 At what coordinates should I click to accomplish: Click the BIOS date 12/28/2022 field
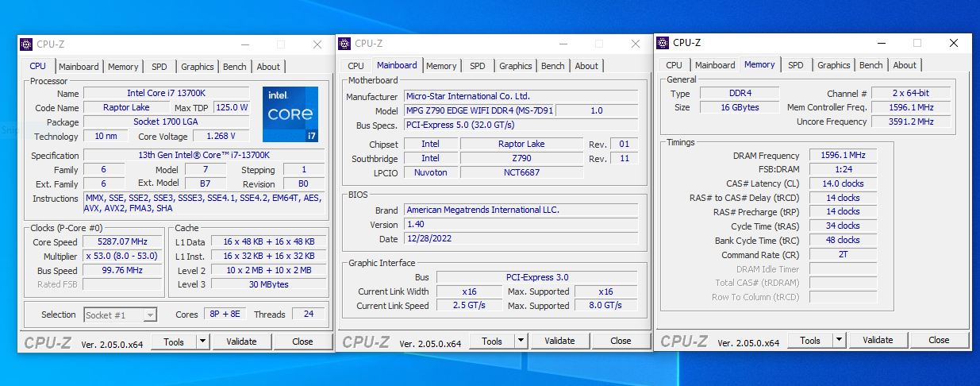(x=521, y=239)
